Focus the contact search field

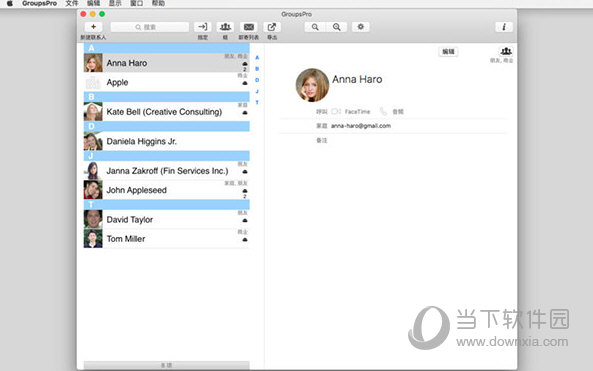point(149,27)
